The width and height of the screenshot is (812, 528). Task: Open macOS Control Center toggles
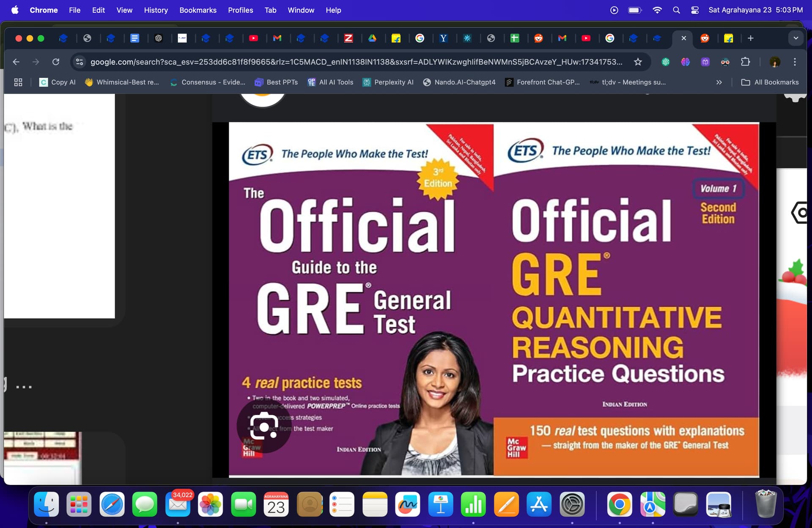tap(694, 10)
